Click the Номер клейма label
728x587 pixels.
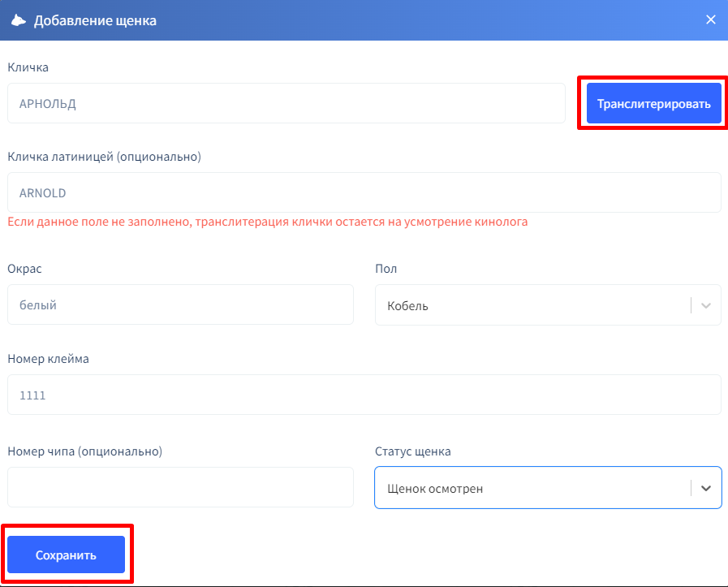click(x=48, y=359)
